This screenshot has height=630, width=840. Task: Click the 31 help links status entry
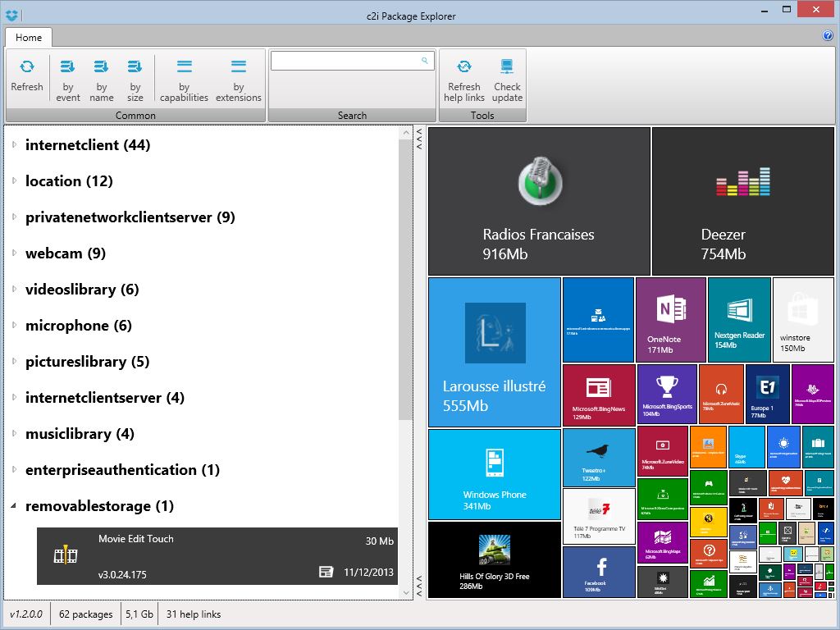point(194,614)
